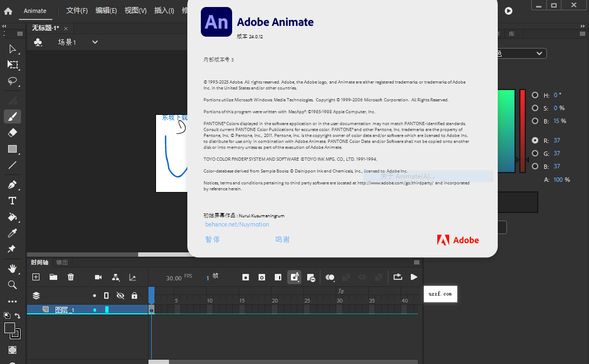Open the color panel dropdown at top right
This screenshot has height=364, width=589.
[x=540, y=53]
